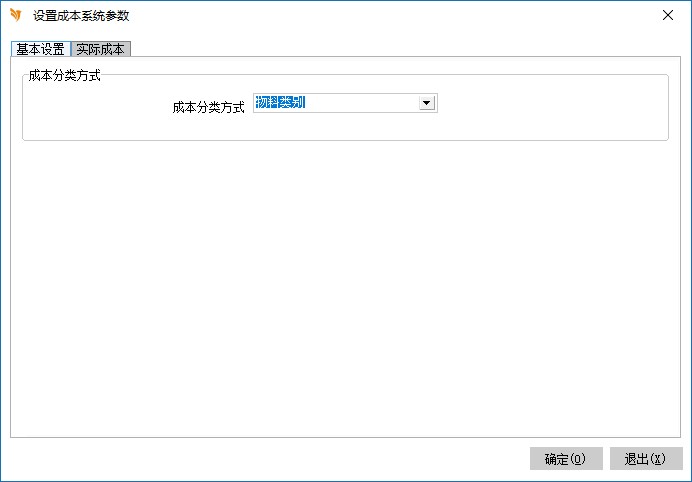
Task: Click the 成本分类方式 label beside the combo box
Action: click(208, 107)
